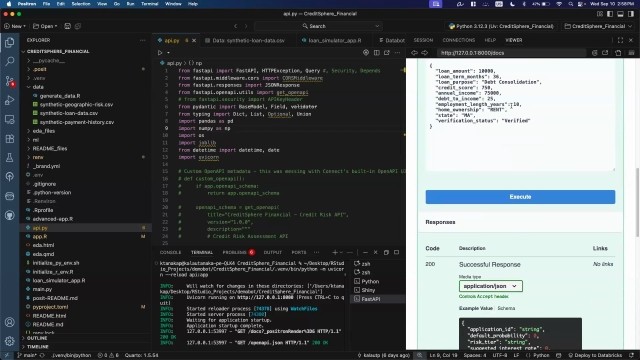Open Accounts icon in activity bar
Image resolution: width=640 pixels, height=360 pixels.
[x=9, y=322]
